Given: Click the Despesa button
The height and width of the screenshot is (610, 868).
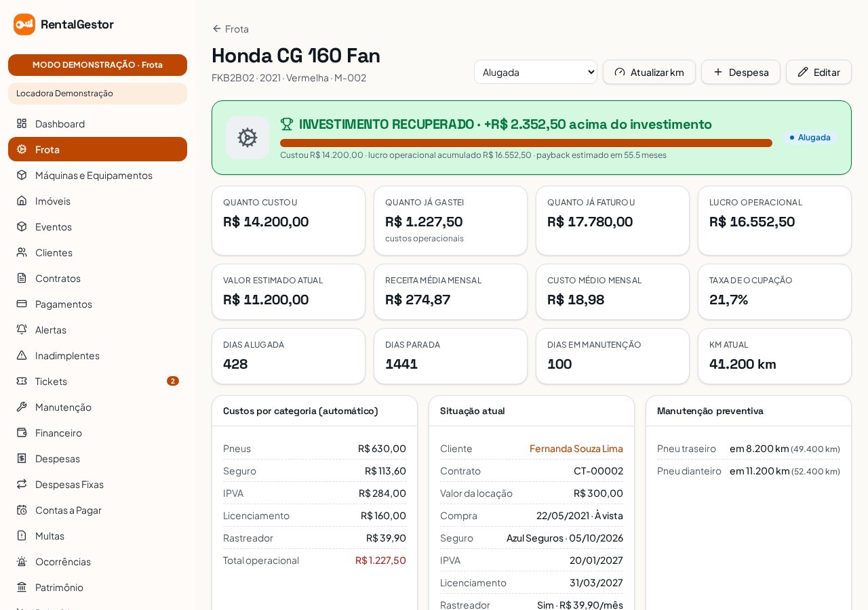Looking at the screenshot, I should point(741,72).
